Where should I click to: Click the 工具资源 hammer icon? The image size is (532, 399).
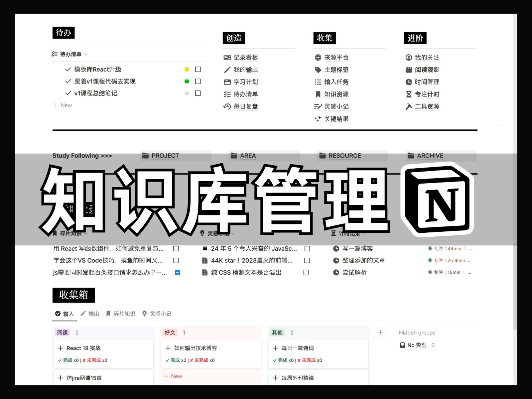tap(408, 107)
